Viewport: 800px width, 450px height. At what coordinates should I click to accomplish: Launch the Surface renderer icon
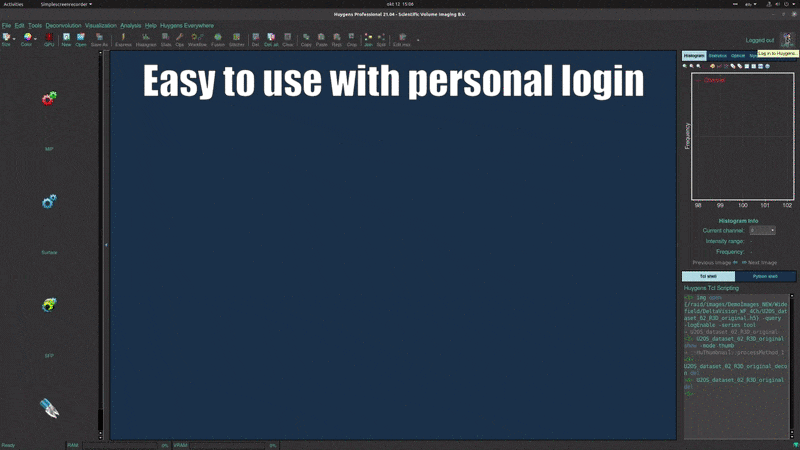49,203
